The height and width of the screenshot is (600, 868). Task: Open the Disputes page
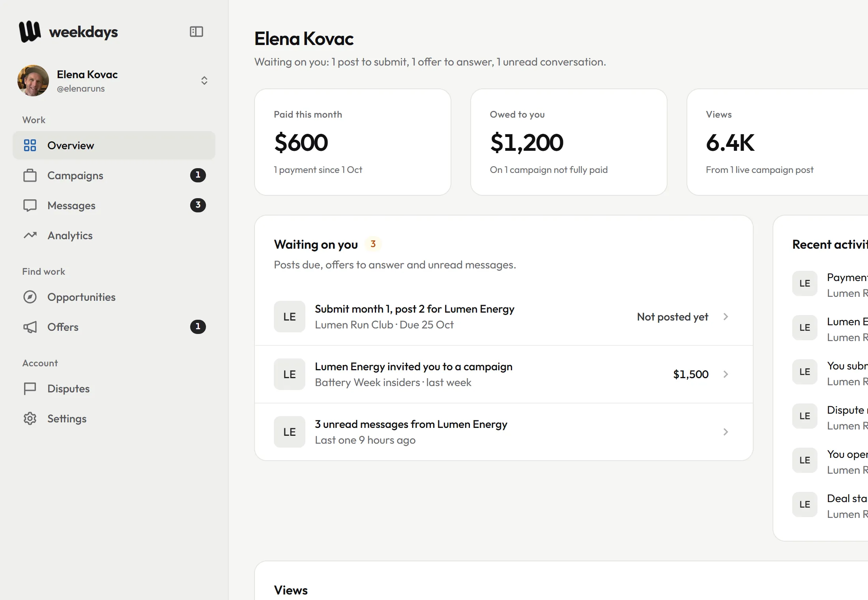(114, 388)
